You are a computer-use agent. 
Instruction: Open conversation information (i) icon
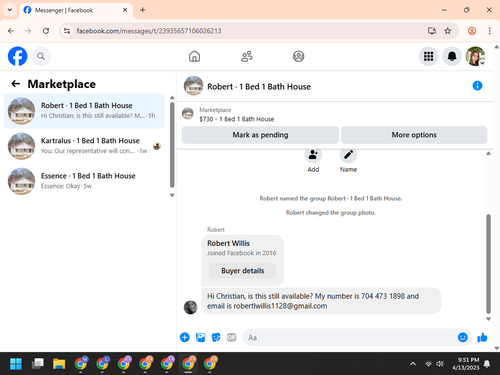point(477,86)
